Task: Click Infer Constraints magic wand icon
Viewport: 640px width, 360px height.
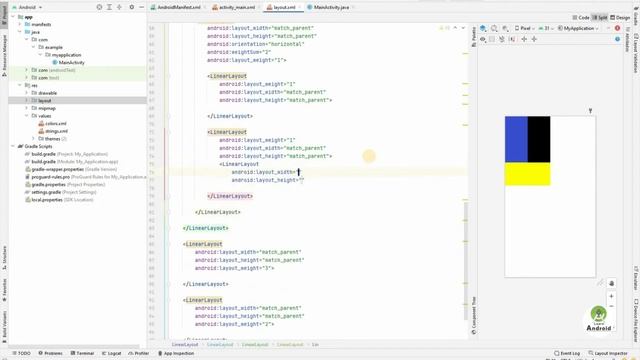Action: (x=512, y=39)
